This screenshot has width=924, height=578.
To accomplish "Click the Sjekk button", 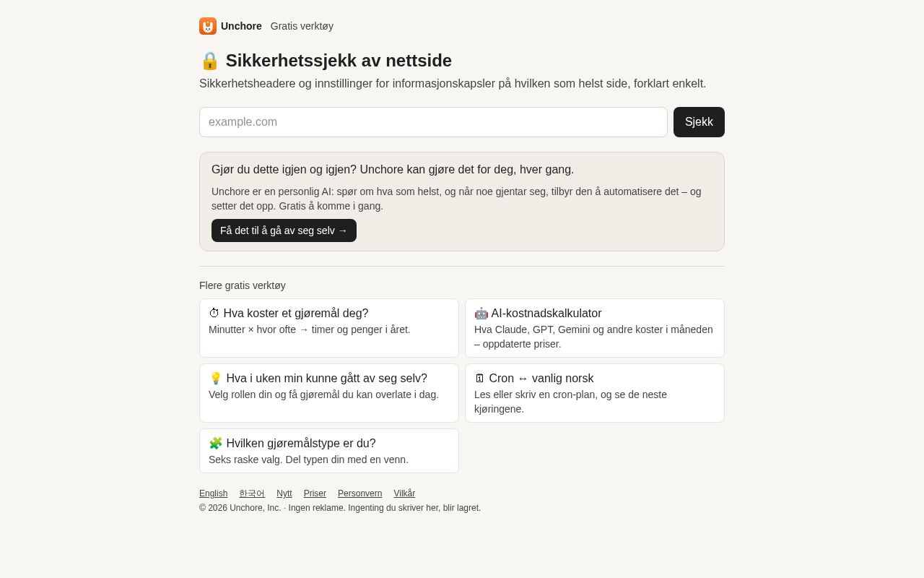I will [x=699, y=122].
